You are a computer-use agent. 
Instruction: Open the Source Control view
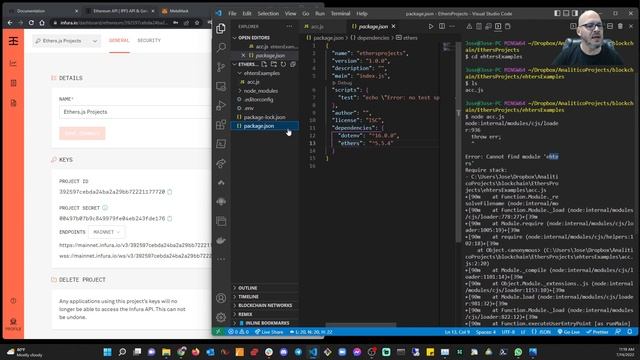pyautogui.click(x=221, y=67)
